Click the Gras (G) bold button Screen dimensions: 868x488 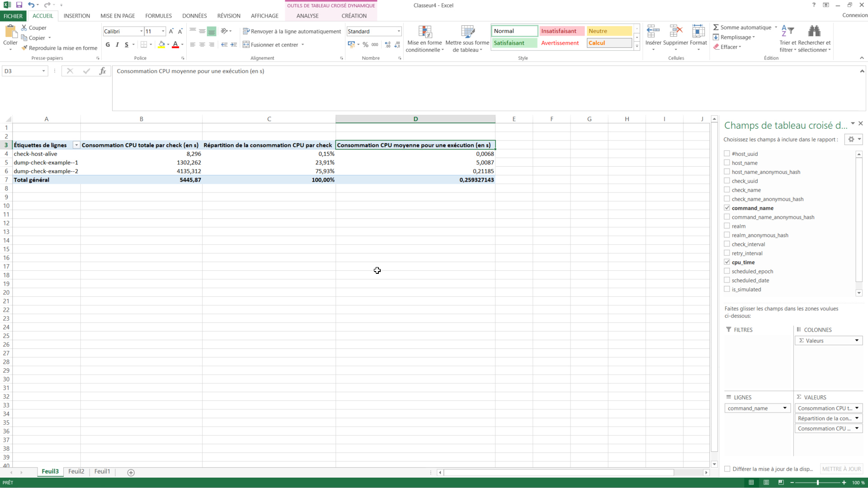tap(108, 45)
